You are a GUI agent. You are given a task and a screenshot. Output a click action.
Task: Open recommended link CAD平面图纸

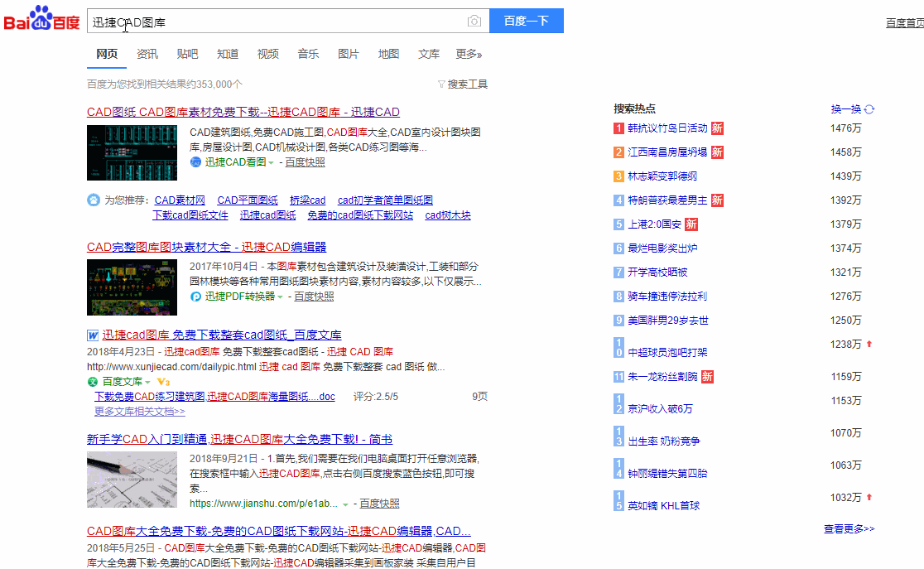tap(248, 200)
